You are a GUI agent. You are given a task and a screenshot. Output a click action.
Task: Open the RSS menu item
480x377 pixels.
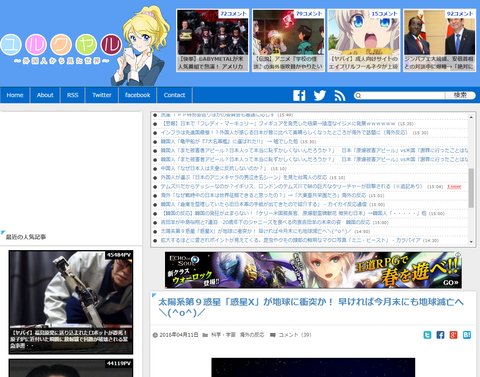tap(73, 95)
